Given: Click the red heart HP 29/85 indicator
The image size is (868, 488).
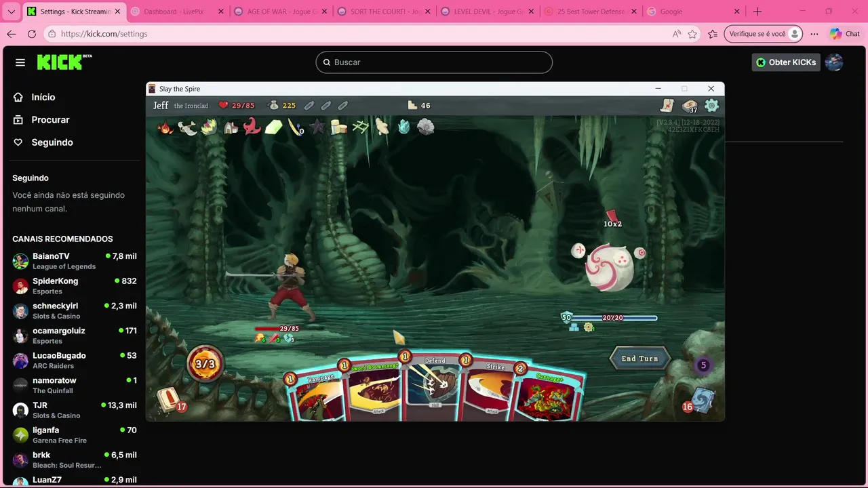Looking at the screenshot, I should tap(237, 106).
